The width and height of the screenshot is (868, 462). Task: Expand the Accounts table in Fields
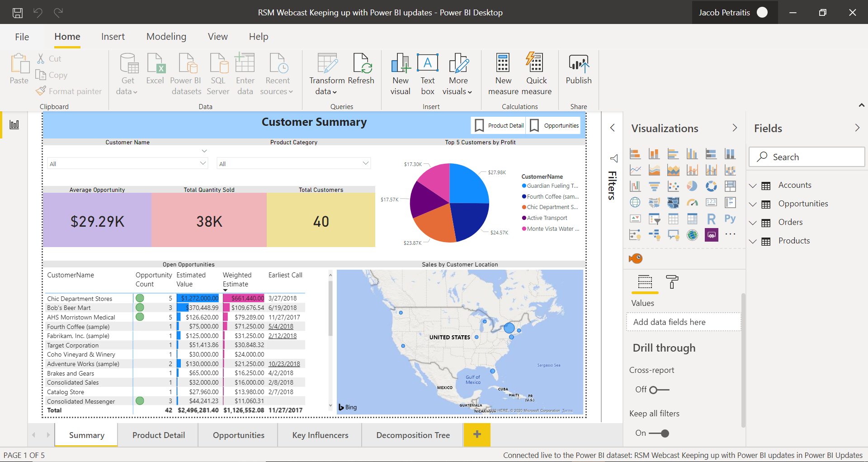(753, 186)
